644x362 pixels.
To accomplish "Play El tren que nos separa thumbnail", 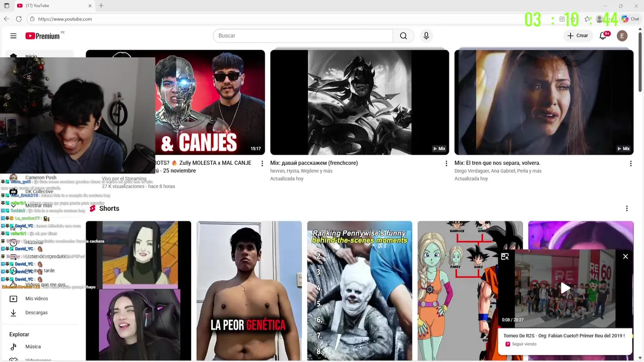I will click(544, 102).
